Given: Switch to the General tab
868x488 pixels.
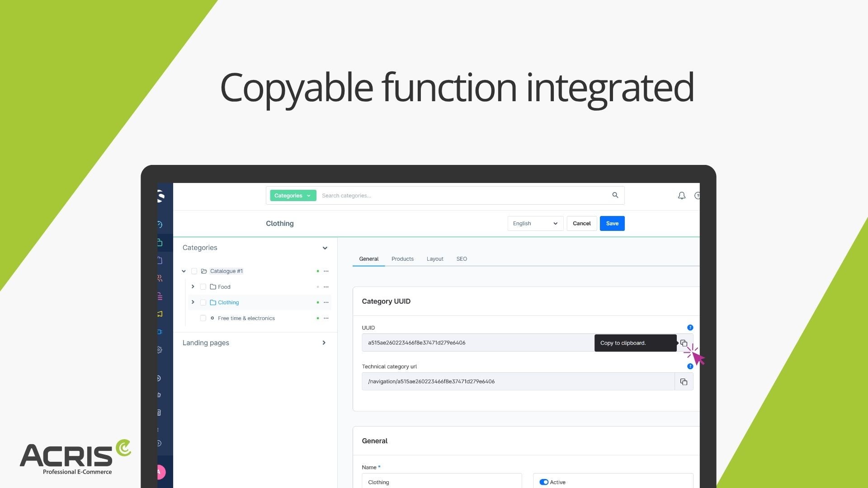Looking at the screenshot, I should [x=368, y=259].
